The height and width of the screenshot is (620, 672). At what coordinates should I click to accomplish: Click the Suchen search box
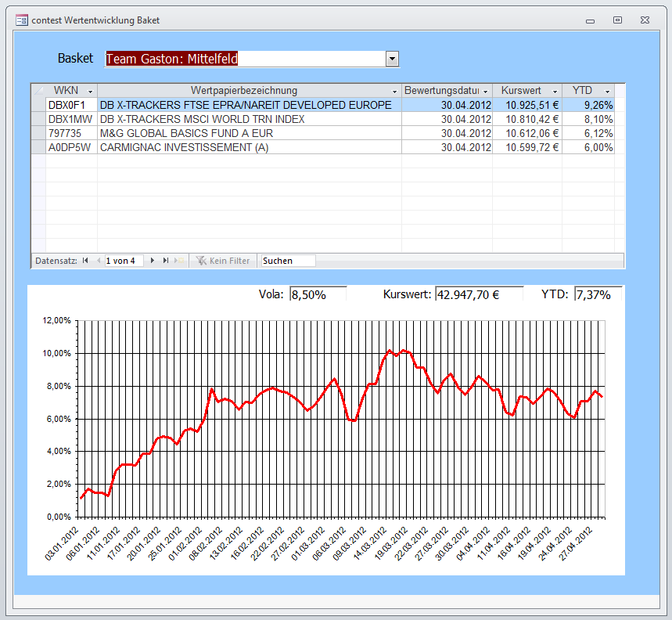pyautogui.click(x=288, y=261)
